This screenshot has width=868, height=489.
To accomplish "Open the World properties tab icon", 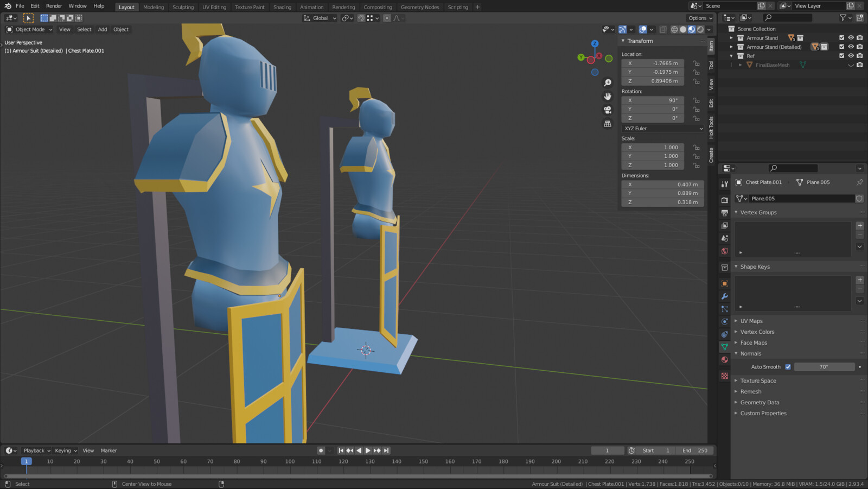I will (724, 251).
